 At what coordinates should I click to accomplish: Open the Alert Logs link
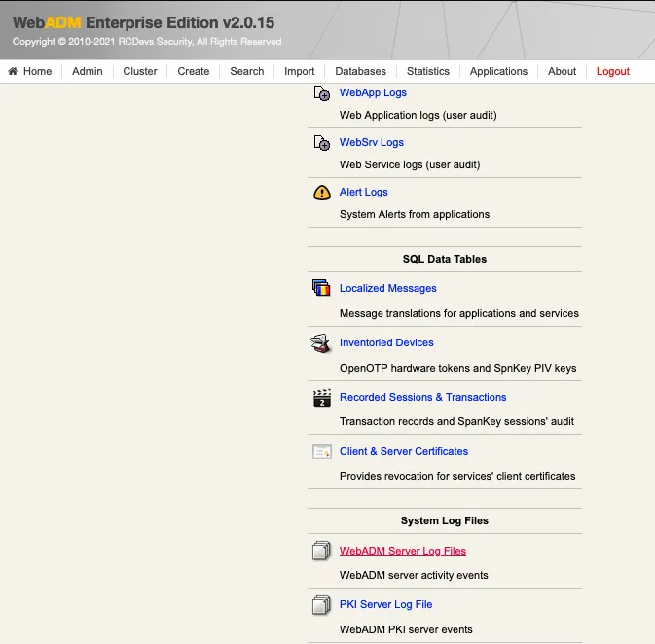coord(363,192)
